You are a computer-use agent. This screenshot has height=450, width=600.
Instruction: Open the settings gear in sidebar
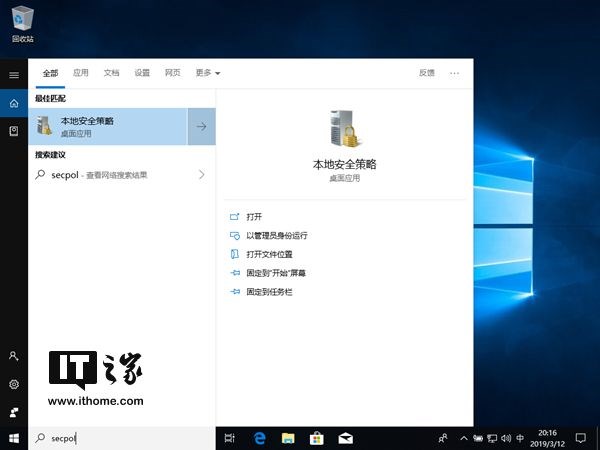tap(14, 384)
